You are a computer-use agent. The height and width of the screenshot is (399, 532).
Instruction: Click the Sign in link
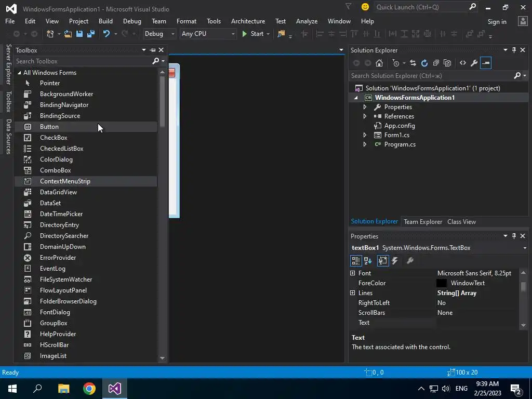497,22
